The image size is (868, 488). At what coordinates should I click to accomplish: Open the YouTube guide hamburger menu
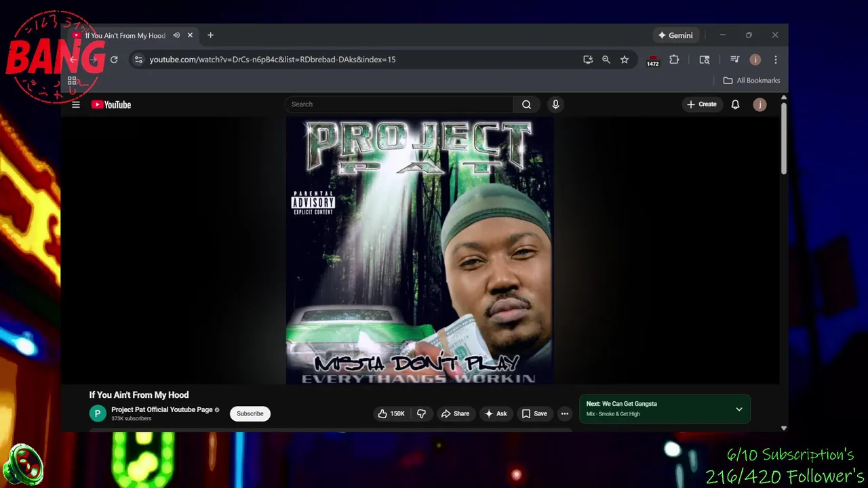point(76,104)
